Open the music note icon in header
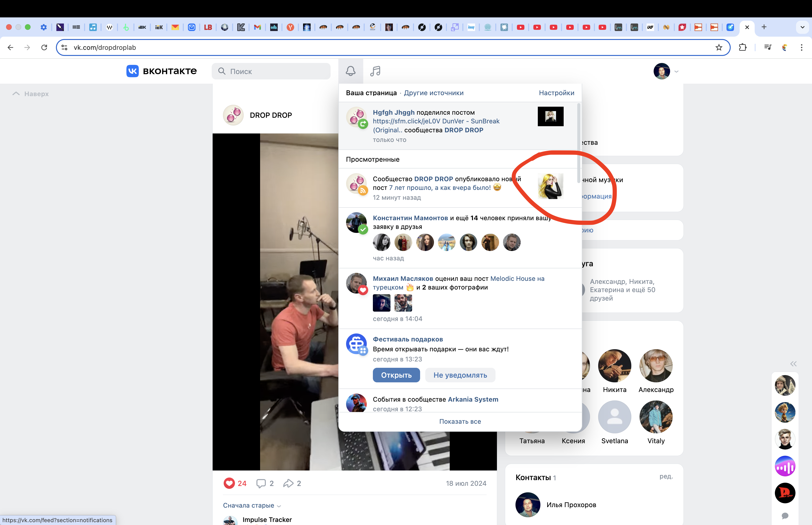The image size is (812, 525). tap(375, 71)
